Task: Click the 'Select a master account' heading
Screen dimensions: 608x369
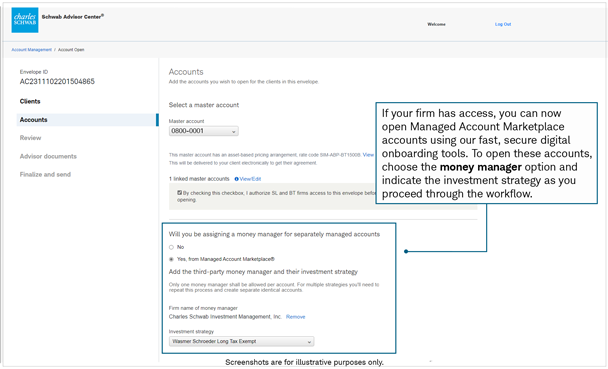Action: [x=204, y=105]
